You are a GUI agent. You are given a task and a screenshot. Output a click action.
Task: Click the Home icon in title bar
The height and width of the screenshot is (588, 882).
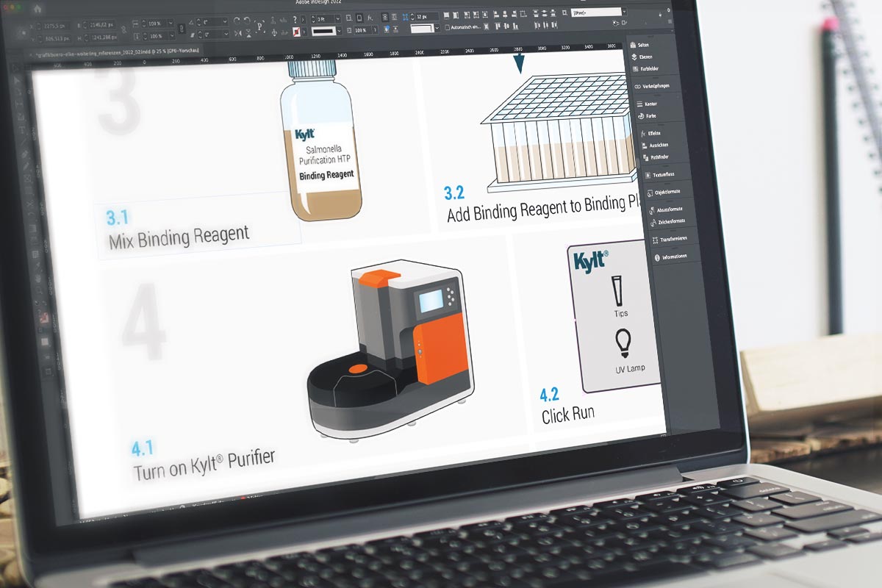37,9
